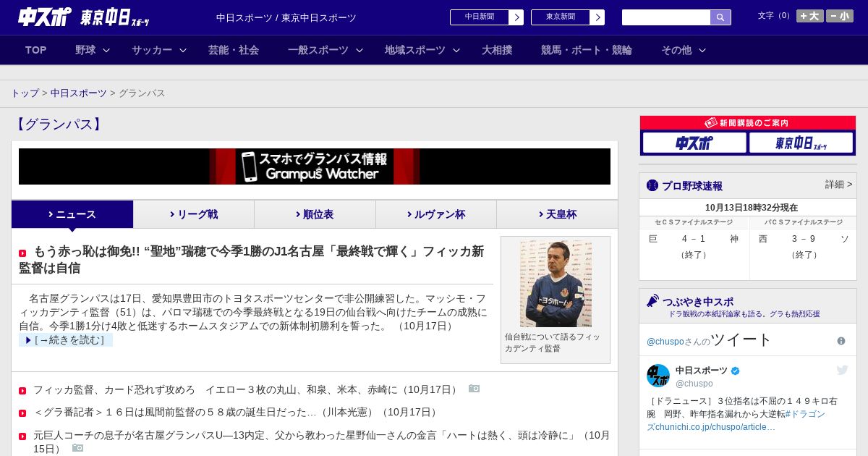Image resolution: width=868 pixels, height=456 pixels.
Task: Click the Twitter bird icon on tweet
Action: [843, 370]
